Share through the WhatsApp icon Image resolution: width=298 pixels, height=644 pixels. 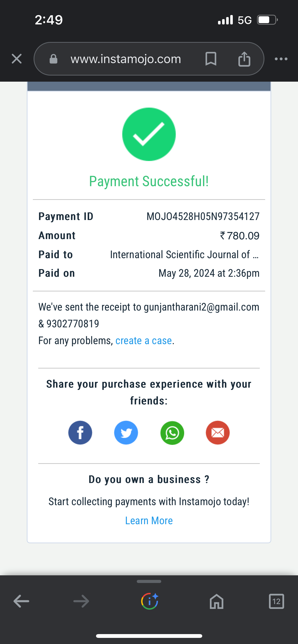[x=172, y=433]
